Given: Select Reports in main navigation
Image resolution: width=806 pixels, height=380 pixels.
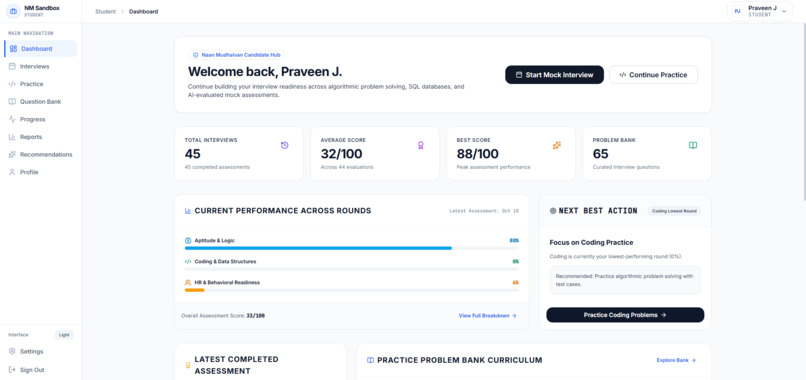Looking at the screenshot, I should pyautogui.click(x=41, y=137).
